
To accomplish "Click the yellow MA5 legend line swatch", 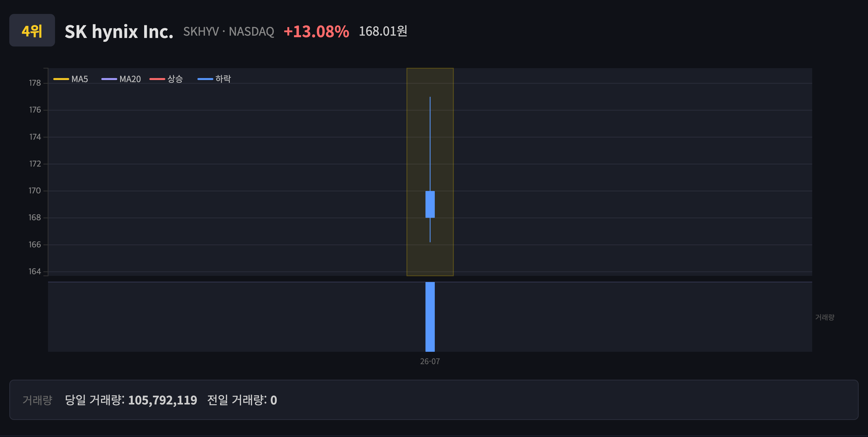I will (x=61, y=79).
